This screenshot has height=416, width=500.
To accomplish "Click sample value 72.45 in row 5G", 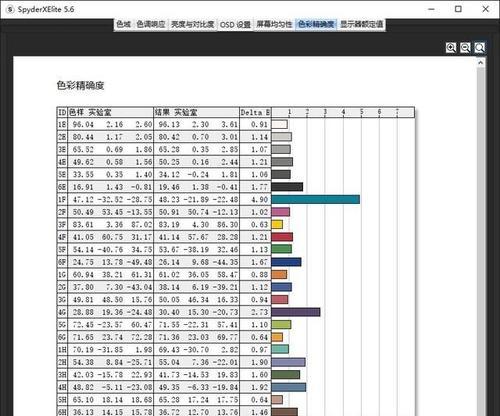I will click(83, 324).
